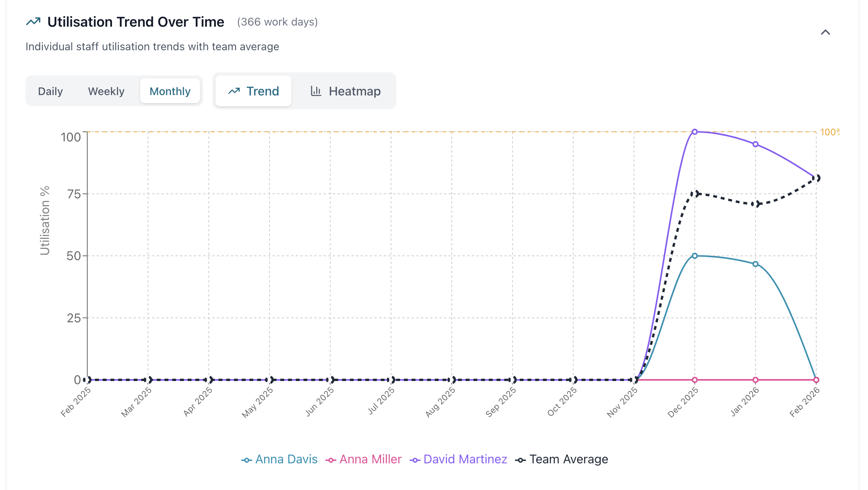Click the David Martinez legend marker icon
Viewport: 868px width, 490px height.
tap(415, 460)
